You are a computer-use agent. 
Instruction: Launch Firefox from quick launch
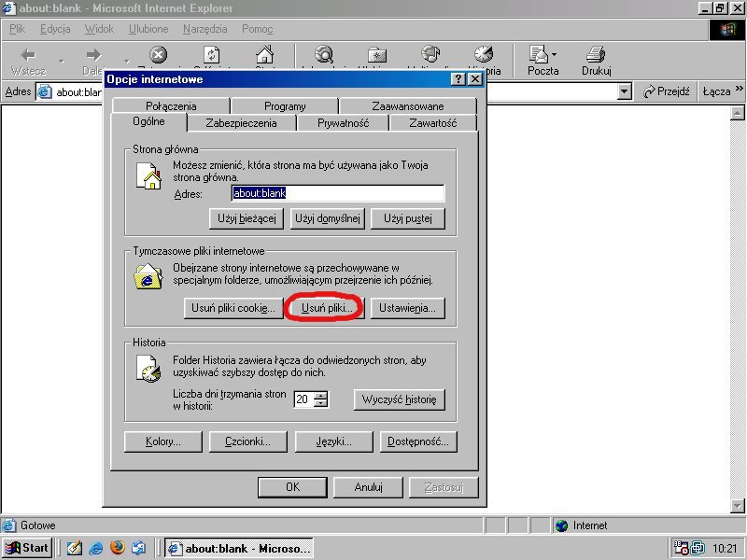118,548
